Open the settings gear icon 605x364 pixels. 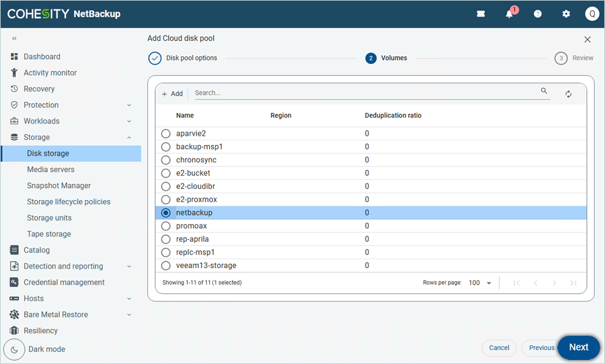click(x=566, y=14)
